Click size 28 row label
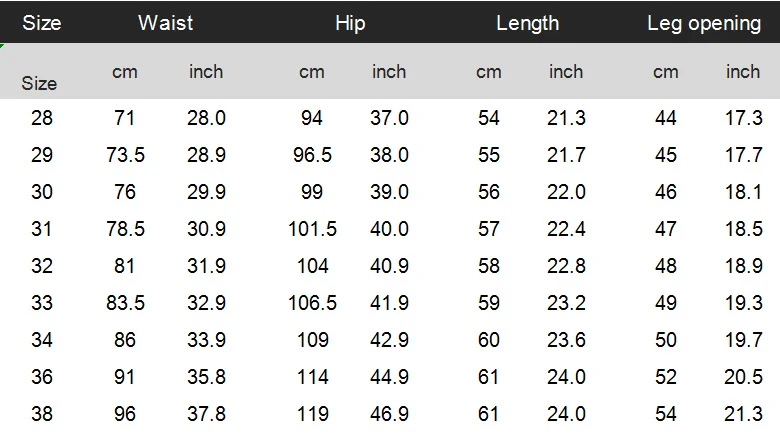 [42, 118]
